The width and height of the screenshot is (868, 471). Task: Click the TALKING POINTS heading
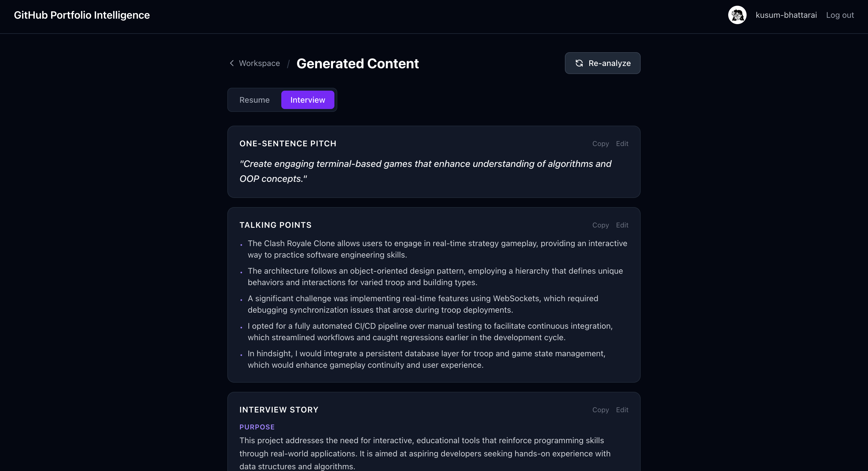pos(275,225)
